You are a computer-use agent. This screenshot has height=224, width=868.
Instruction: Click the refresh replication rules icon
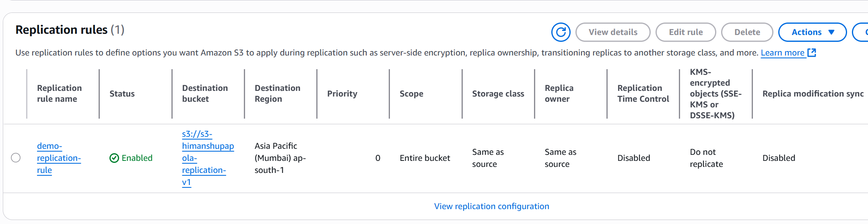(x=561, y=32)
